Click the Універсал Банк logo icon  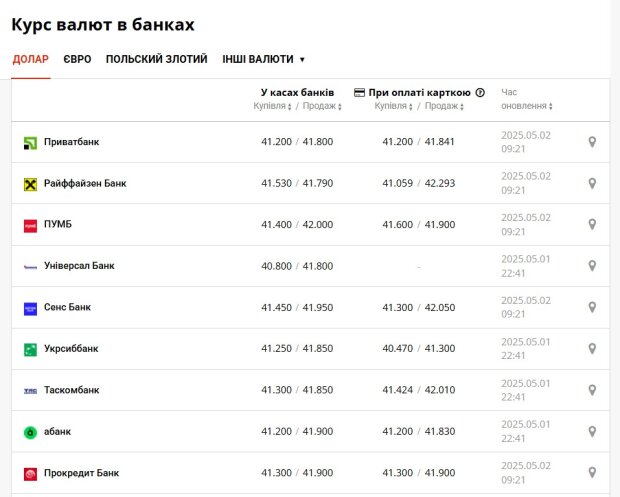(x=30, y=267)
